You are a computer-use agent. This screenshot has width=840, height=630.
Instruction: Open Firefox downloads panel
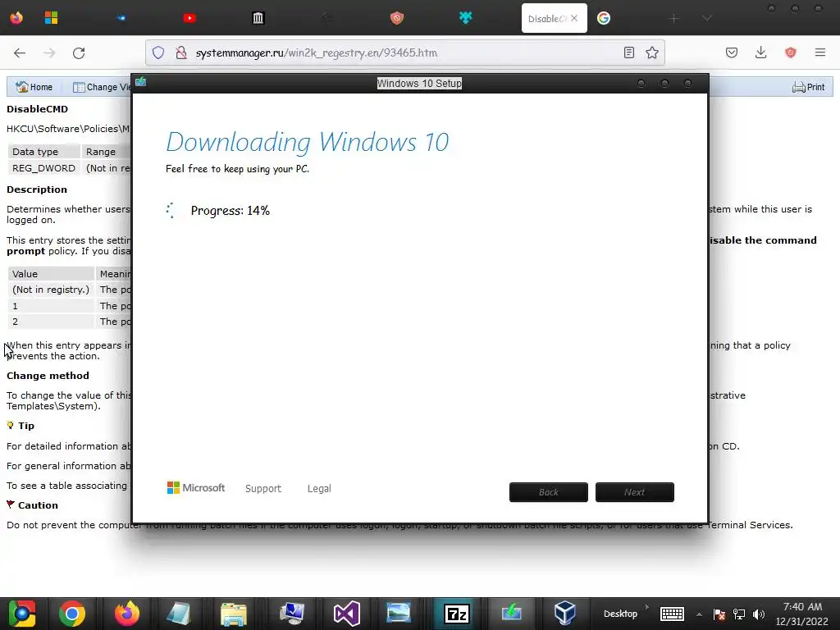(x=760, y=52)
